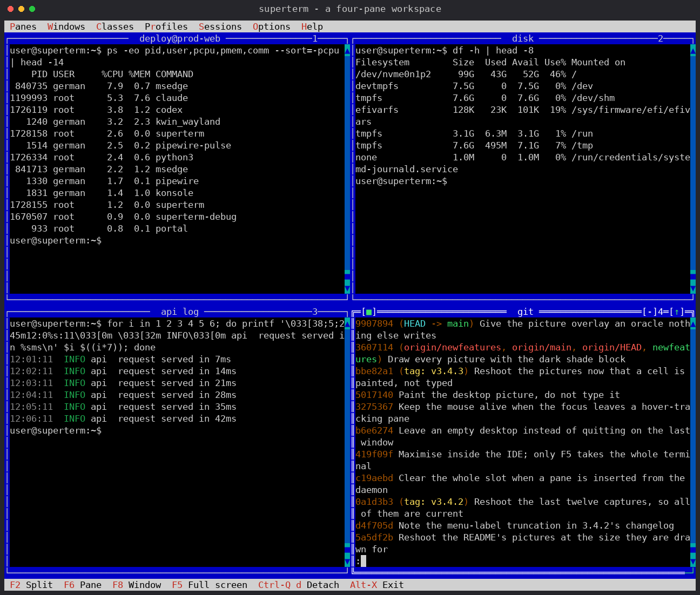Click the superterm-debug process row

click(x=123, y=217)
